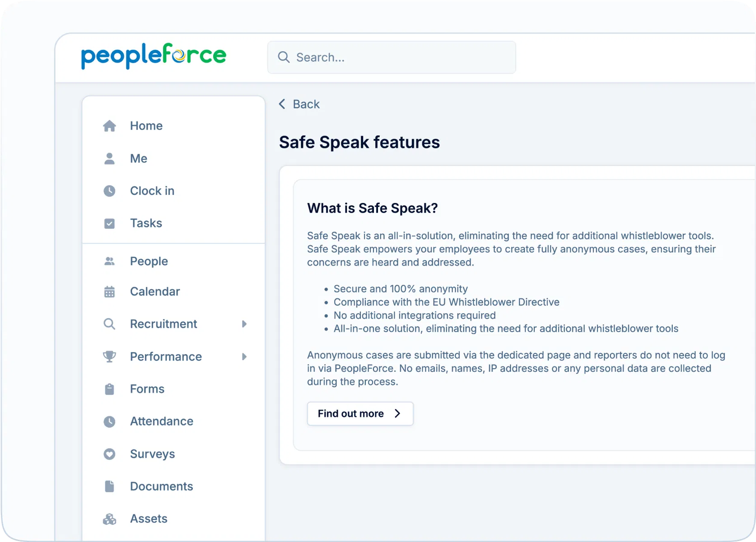Click the Clock in clock icon
The height and width of the screenshot is (542, 756).
pyautogui.click(x=109, y=191)
